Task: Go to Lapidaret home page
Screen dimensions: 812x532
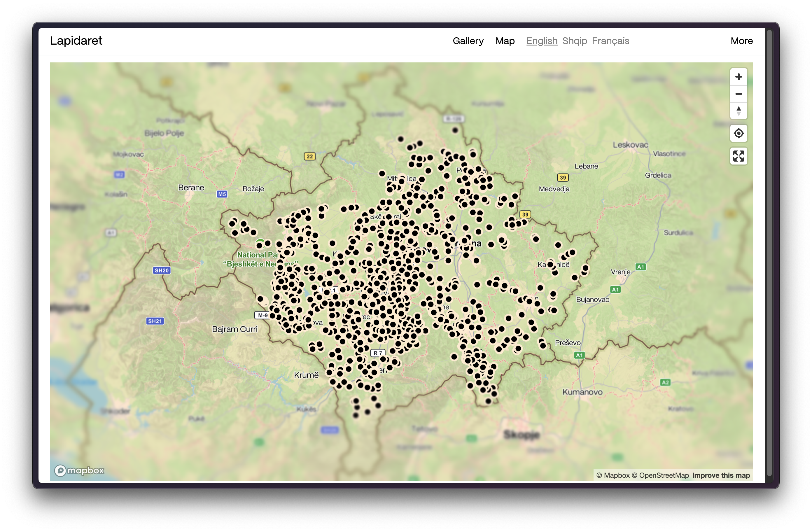Action: click(x=76, y=41)
